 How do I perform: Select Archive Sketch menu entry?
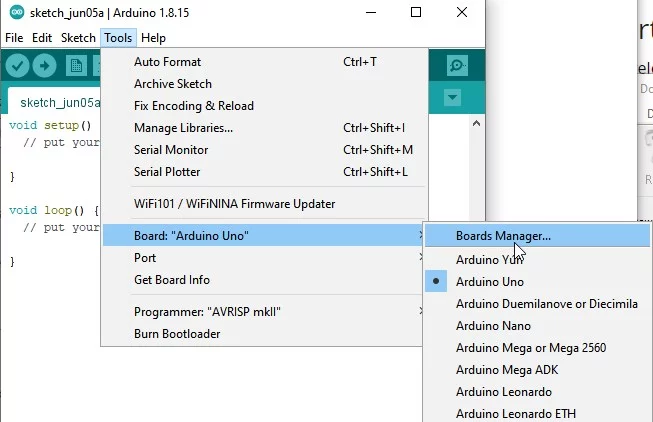coord(265,84)
